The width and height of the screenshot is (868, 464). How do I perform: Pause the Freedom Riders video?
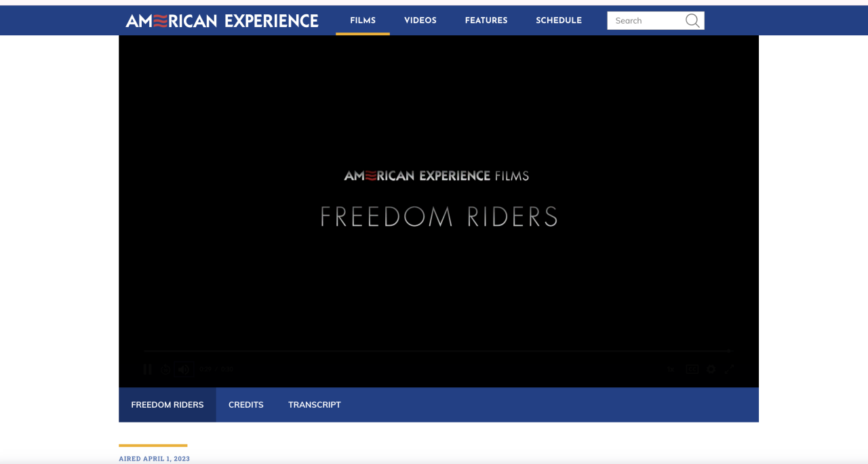[x=147, y=369]
